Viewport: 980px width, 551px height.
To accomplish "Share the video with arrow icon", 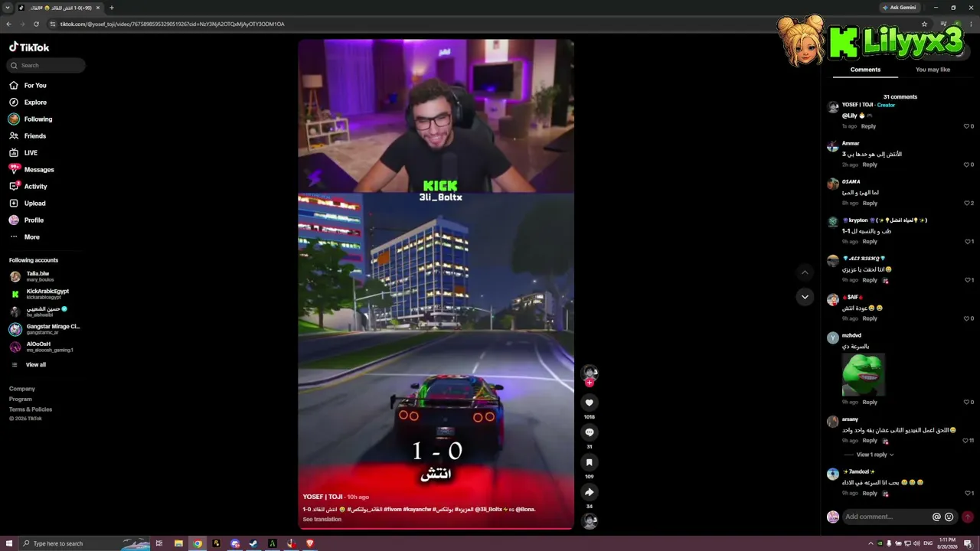I will (x=589, y=492).
